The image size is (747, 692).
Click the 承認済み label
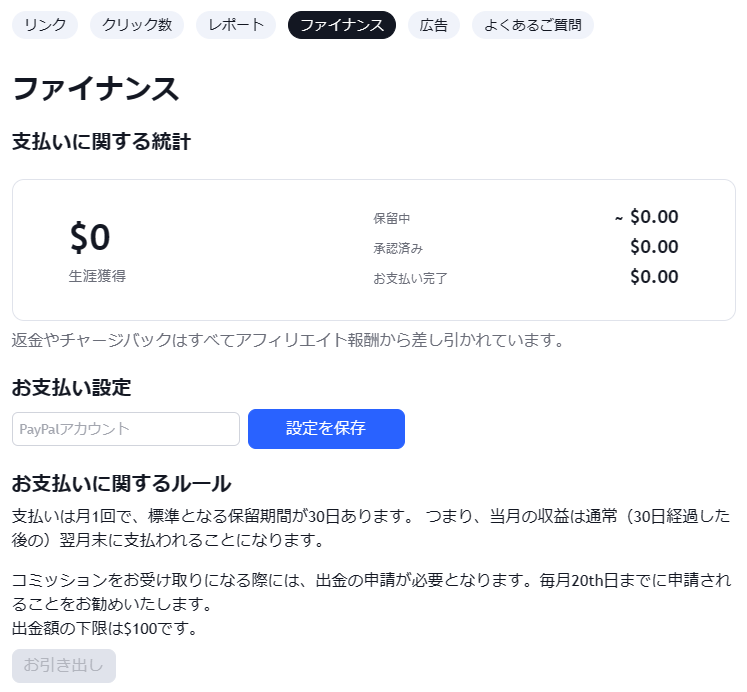pyautogui.click(x=398, y=248)
